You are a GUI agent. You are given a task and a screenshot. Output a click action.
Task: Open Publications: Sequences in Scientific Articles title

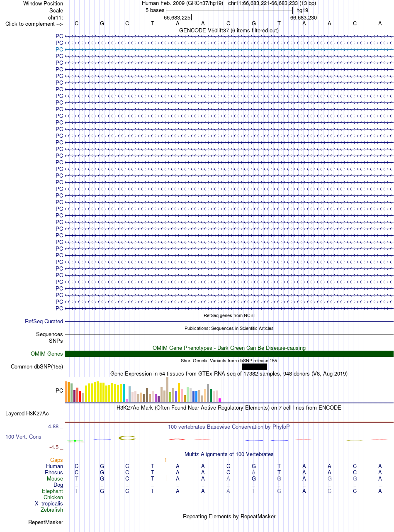[229, 328]
